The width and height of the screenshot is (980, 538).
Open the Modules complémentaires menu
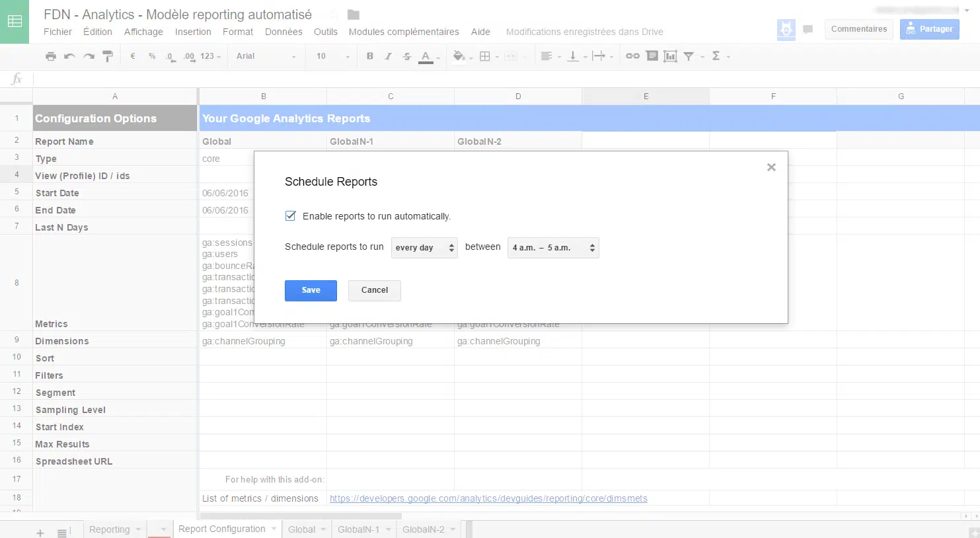click(403, 32)
